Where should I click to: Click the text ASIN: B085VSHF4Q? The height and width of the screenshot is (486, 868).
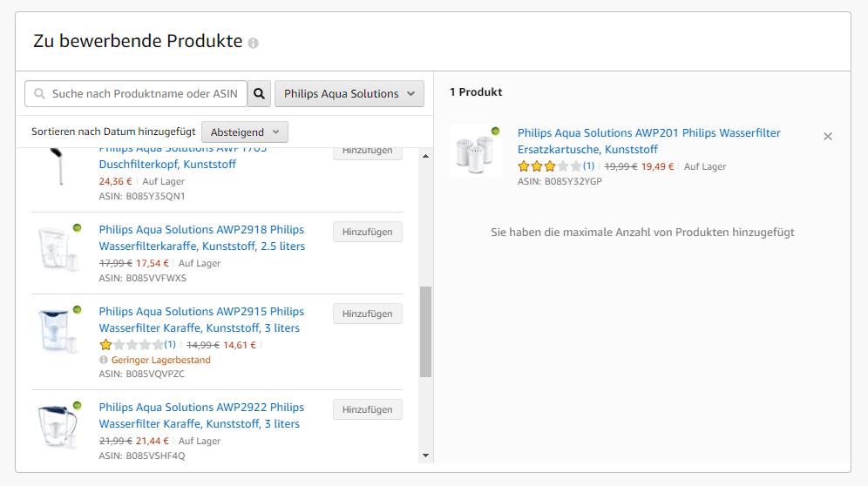pyautogui.click(x=142, y=456)
